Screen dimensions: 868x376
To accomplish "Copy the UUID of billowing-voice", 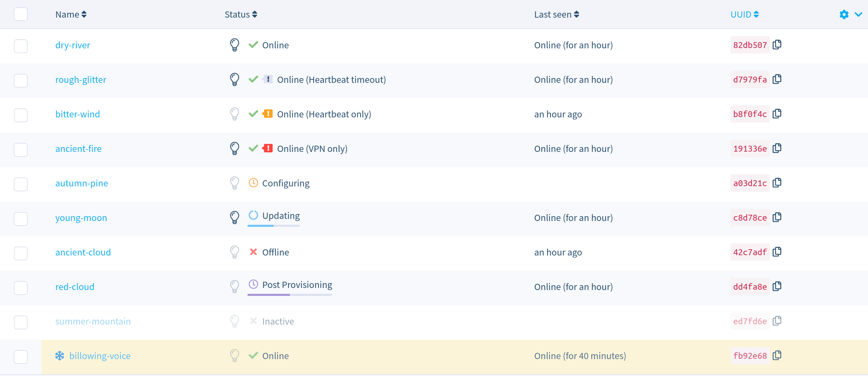I will pyautogui.click(x=777, y=356).
